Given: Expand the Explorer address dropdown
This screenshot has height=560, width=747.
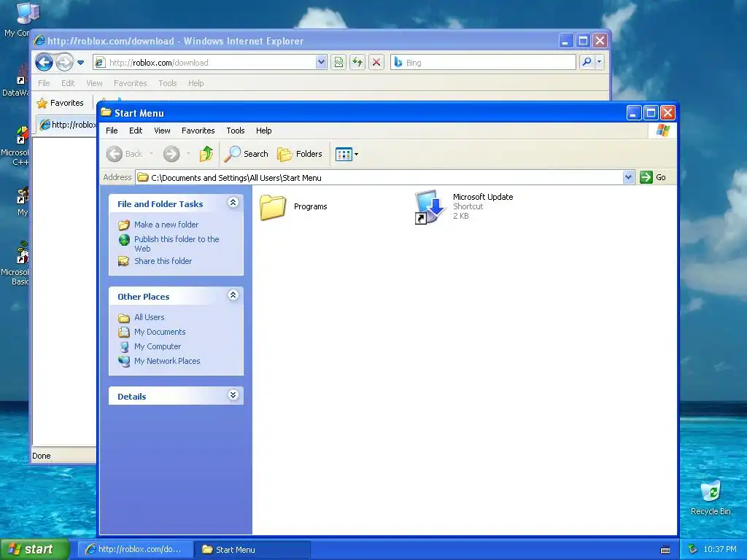Looking at the screenshot, I should 628,178.
